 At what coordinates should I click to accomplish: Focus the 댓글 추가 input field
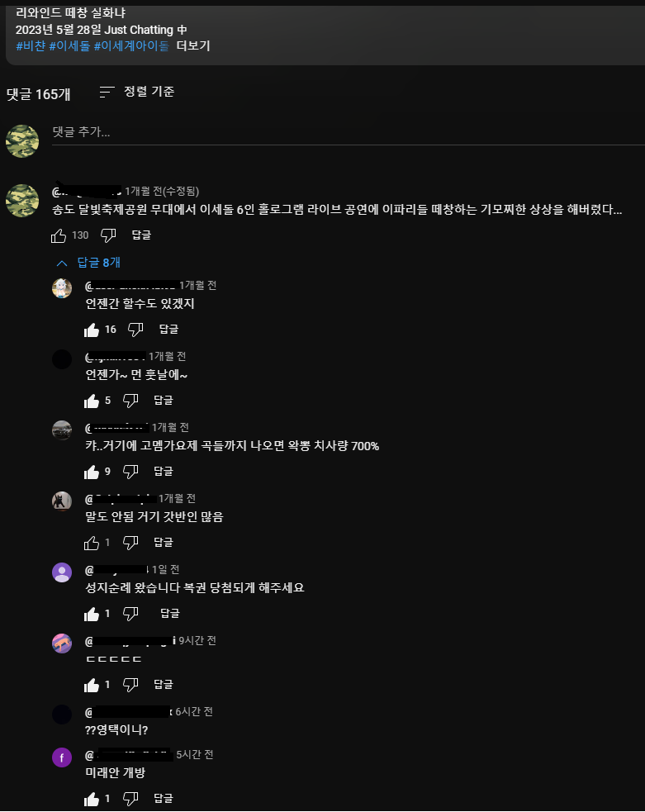(348, 132)
